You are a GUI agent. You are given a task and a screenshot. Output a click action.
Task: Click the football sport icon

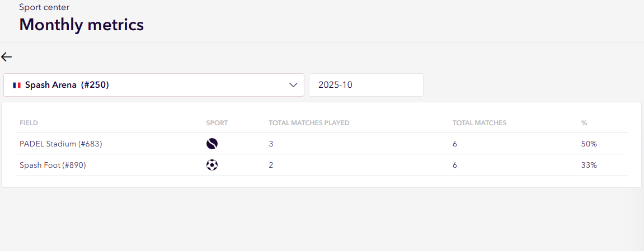pyautogui.click(x=212, y=165)
